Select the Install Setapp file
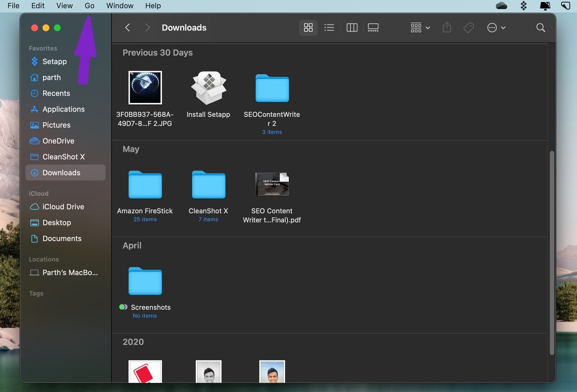 click(x=208, y=95)
